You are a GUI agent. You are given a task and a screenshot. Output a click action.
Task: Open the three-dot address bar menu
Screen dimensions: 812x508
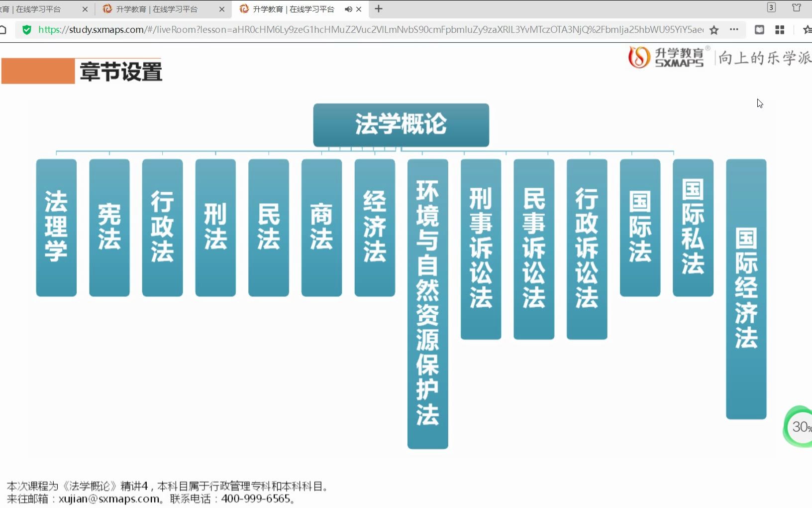pyautogui.click(x=734, y=29)
